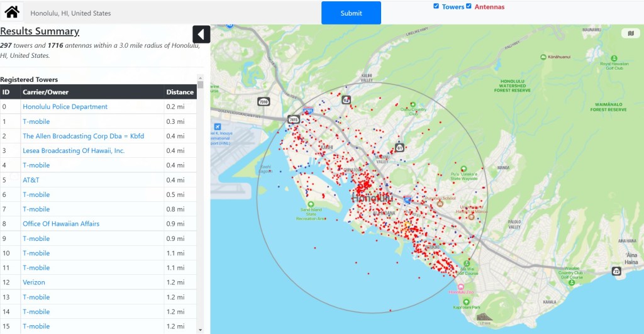Sort by the Distance column header
Viewport: 644px width, 334px height.
click(179, 92)
